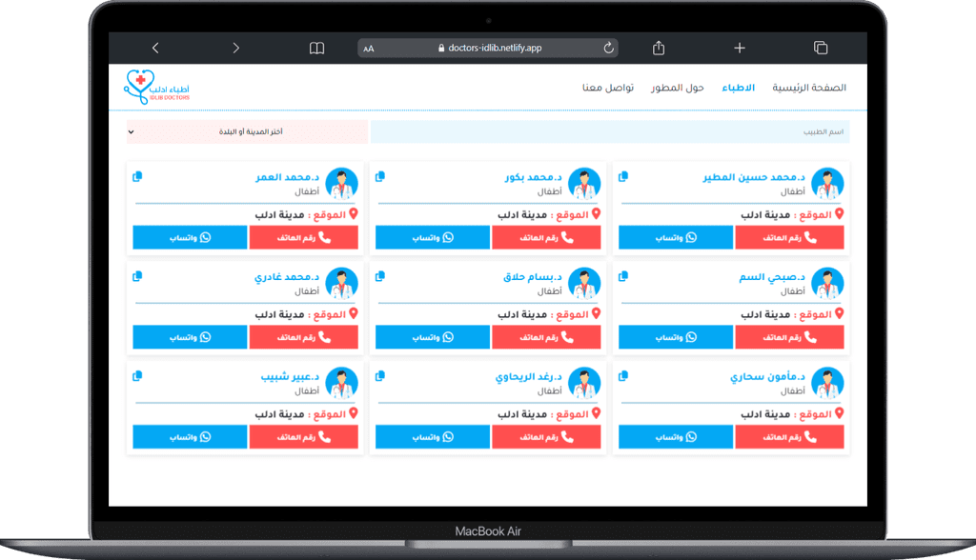Image resolution: width=976 pixels, height=560 pixels.
Task: Message د.صبحي السم on واتساب
Action: [676, 337]
